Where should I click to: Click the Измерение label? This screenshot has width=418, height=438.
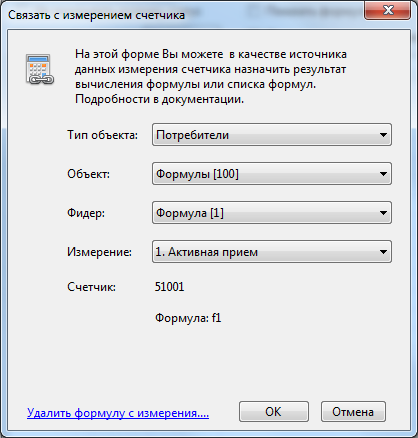pyautogui.click(x=99, y=252)
